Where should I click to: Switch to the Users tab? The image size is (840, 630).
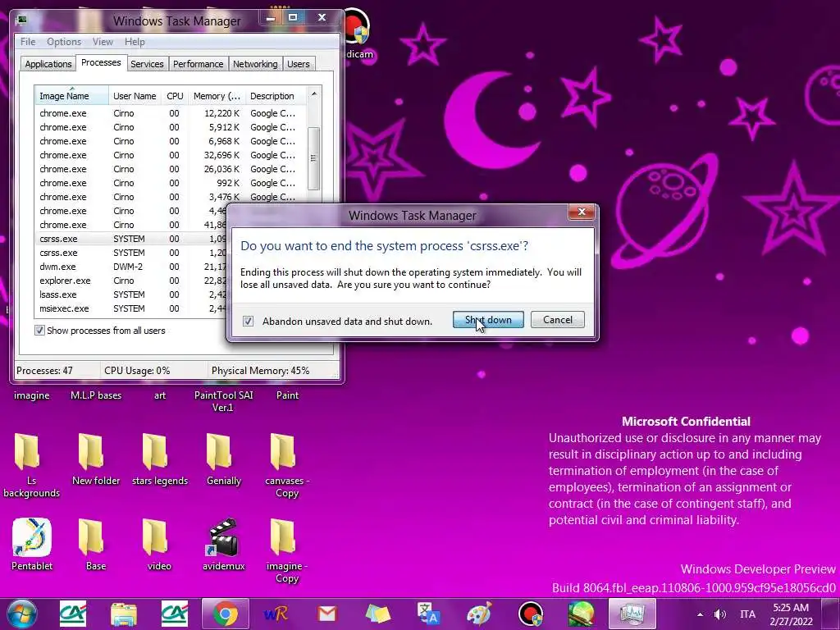tap(299, 64)
